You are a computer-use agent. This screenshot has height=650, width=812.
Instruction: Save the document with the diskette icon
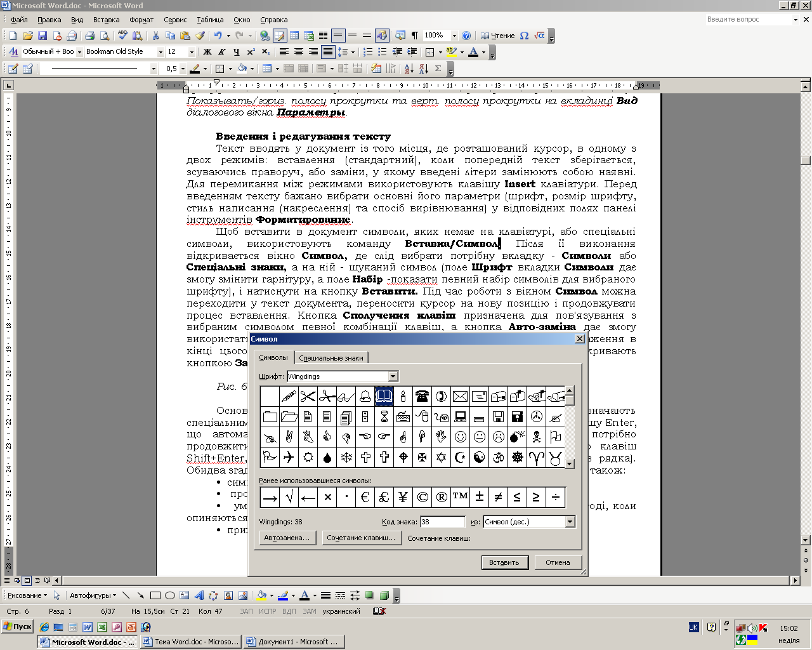(x=43, y=36)
